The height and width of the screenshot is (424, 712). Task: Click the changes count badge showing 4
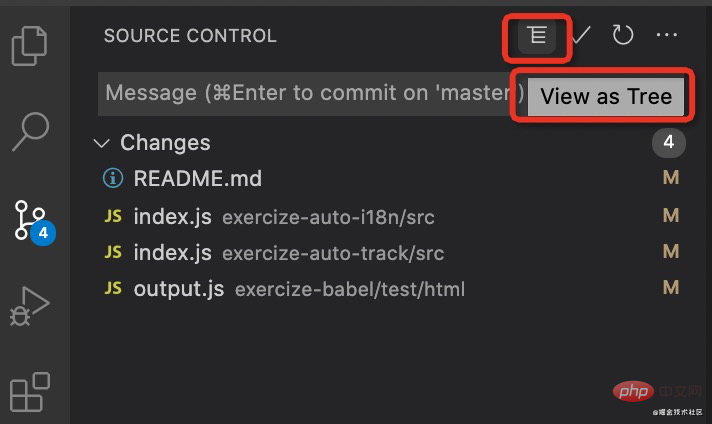(669, 143)
